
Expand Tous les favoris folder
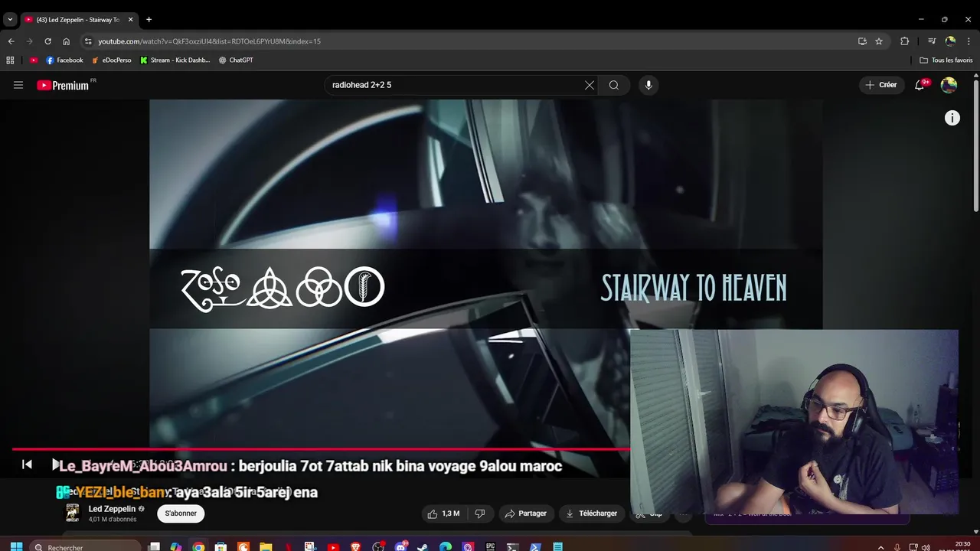coord(946,60)
